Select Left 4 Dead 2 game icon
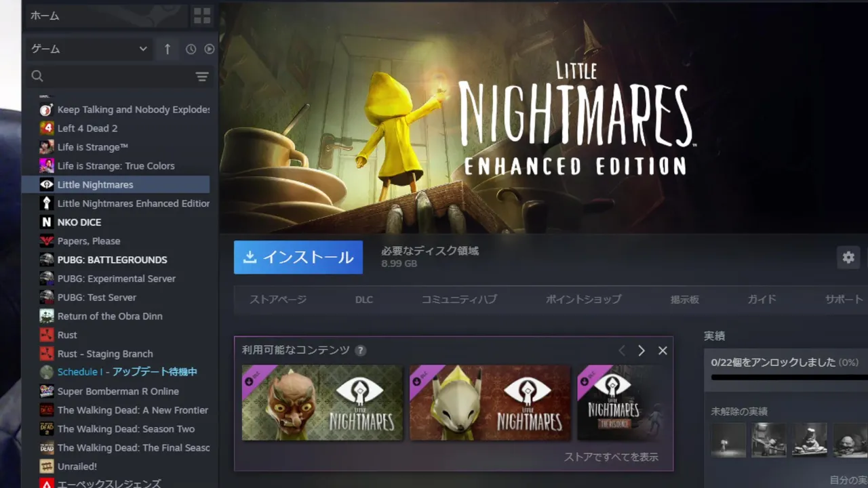The height and width of the screenshot is (488, 868). pyautogui.click(x=46, y=128)
